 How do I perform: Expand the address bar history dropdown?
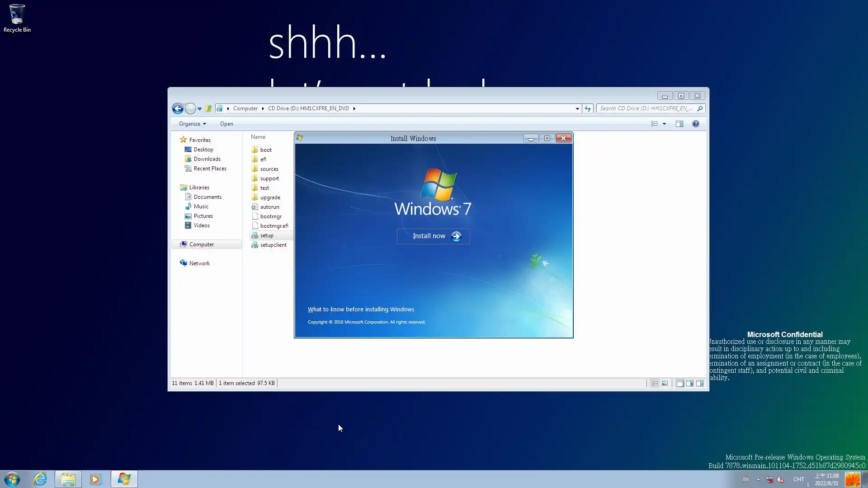(577, 108)
